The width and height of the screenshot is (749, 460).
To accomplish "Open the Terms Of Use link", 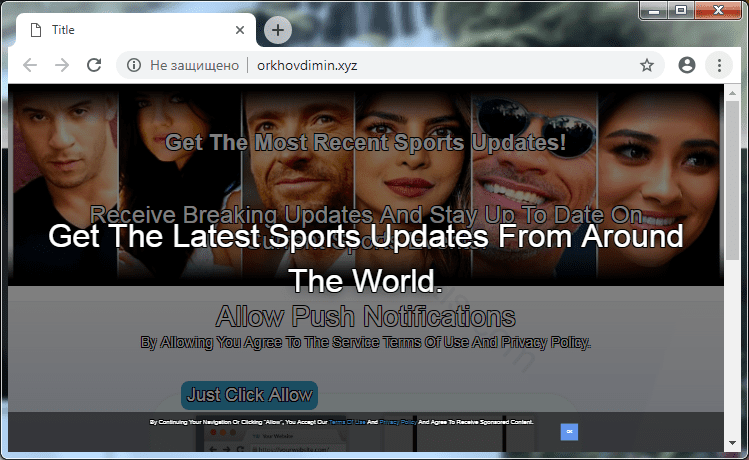I will tap(346, 422).
